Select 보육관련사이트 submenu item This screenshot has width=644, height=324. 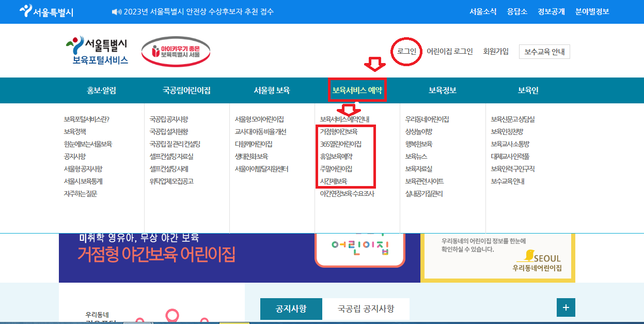tap(425, 181)
